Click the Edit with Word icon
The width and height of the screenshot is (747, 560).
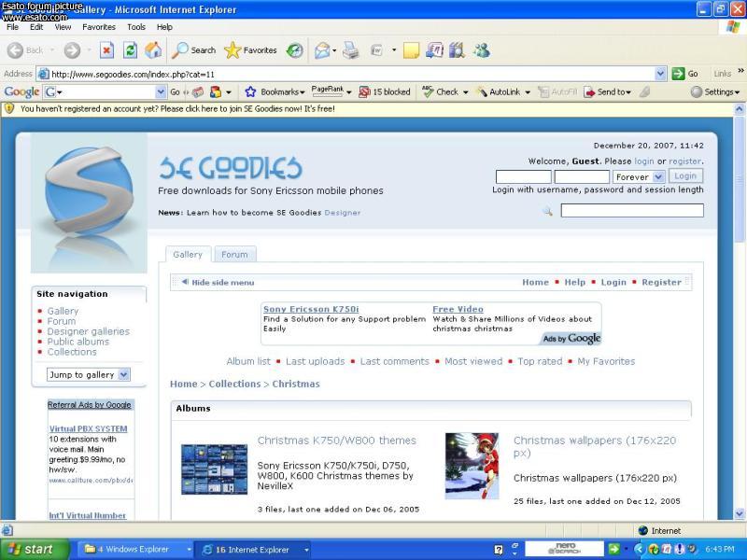pyautogui.click(x=377, y=50)
